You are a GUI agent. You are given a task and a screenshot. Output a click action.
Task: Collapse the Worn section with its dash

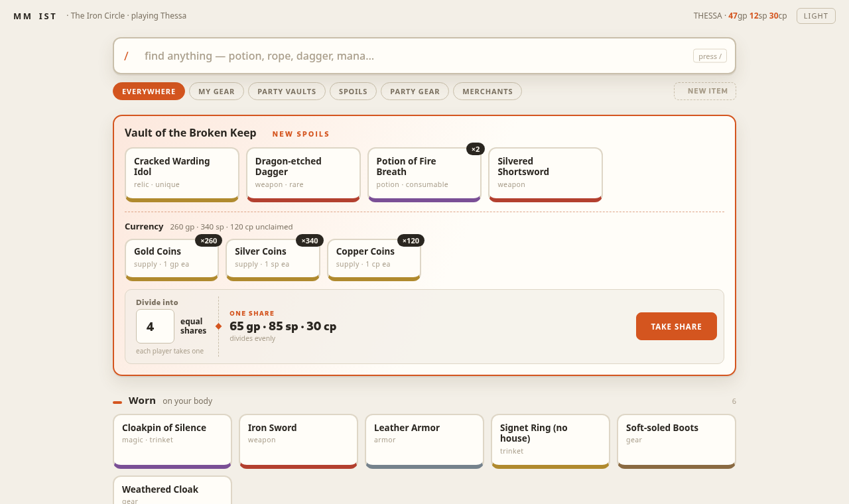point(117,402)
